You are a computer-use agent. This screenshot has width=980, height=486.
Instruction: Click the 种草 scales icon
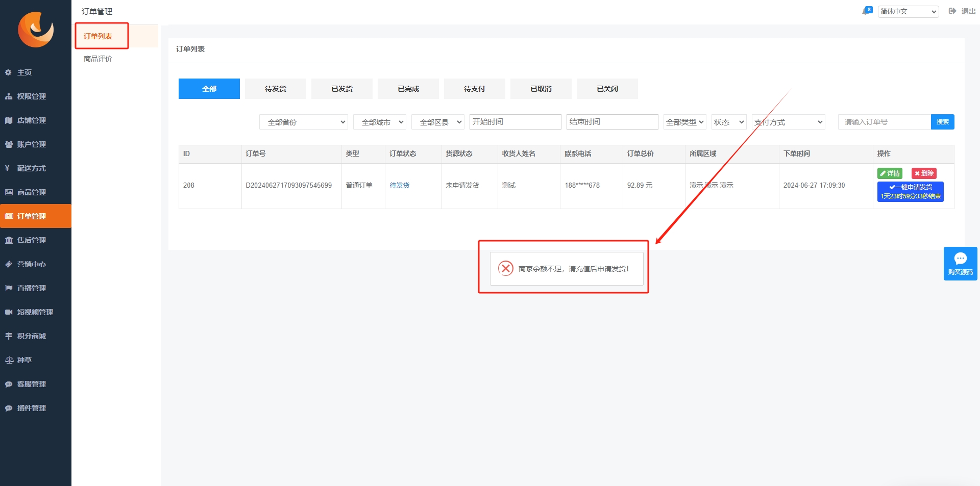tap(9, 360)
